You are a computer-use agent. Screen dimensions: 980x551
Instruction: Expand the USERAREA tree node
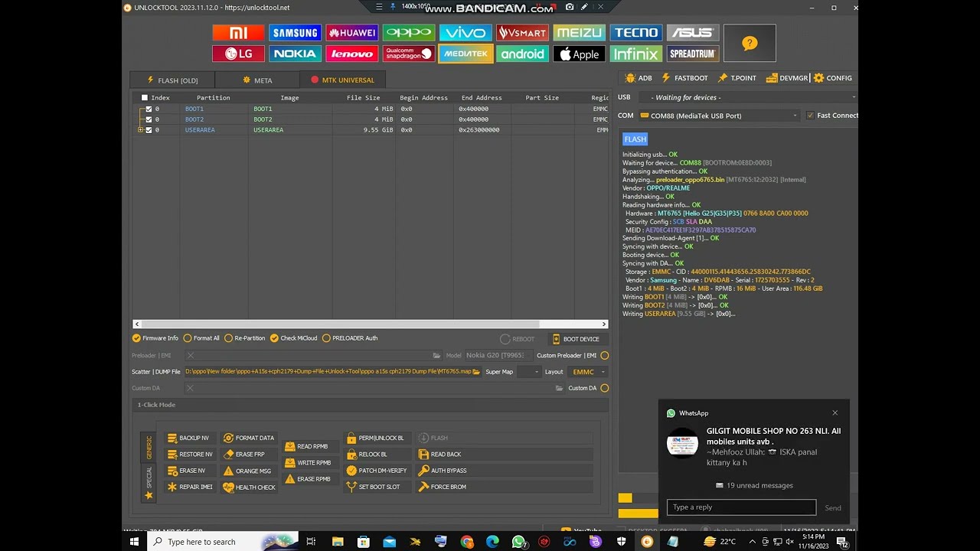tap(140, 130)
